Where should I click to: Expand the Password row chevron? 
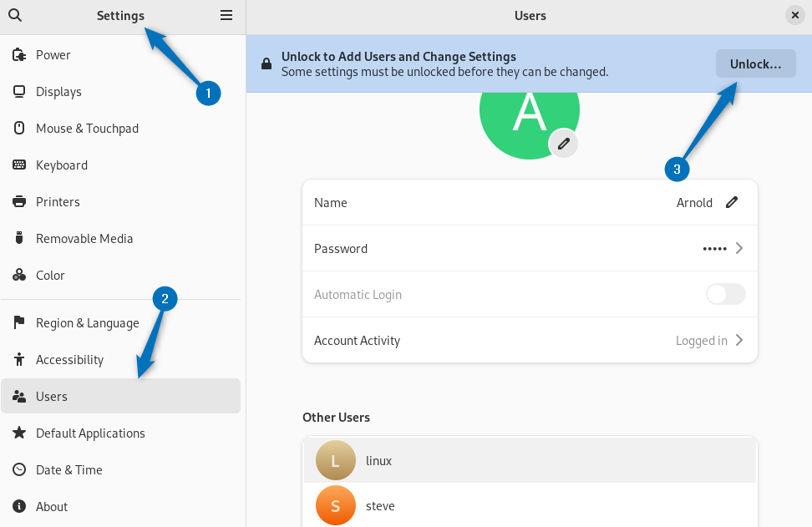coord(738,248)
